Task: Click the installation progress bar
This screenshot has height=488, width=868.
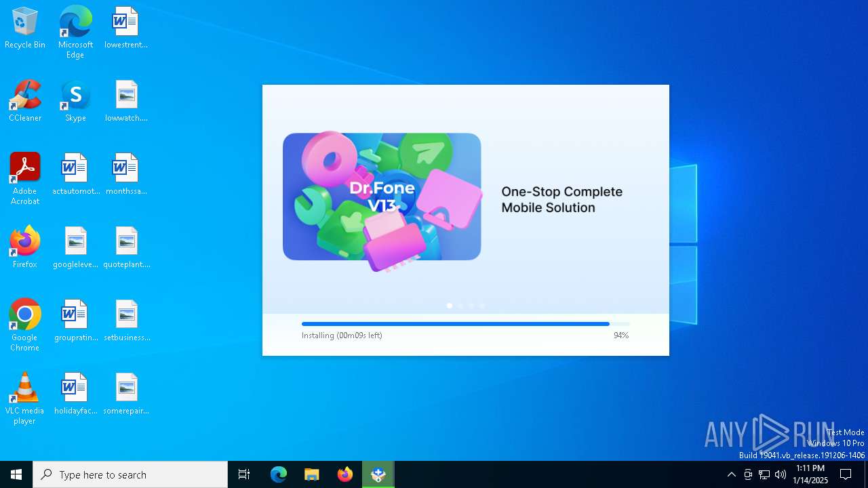Action: 465,324
